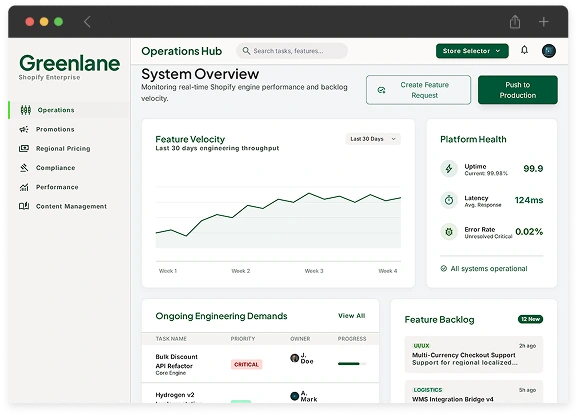Click the search magnifier icon
Screen dimensions: 579x416
[x=246, y=51]
